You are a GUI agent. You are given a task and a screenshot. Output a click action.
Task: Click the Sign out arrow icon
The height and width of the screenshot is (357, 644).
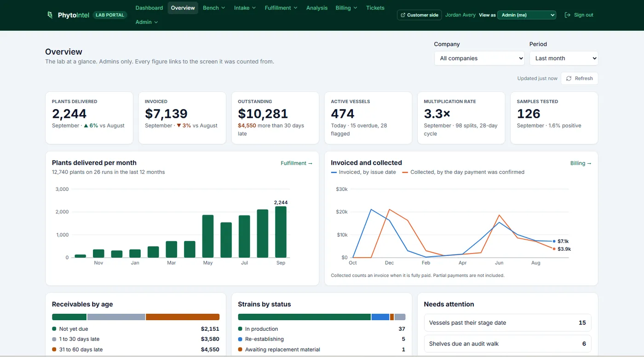pyautogui.click(x=568, y=15)
